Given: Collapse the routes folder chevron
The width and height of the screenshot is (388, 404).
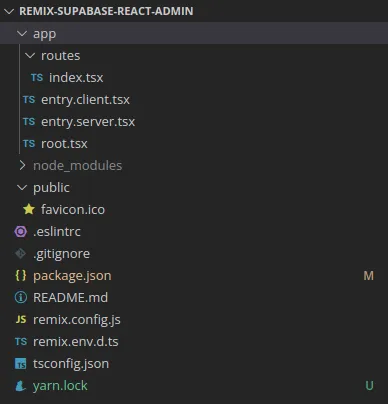Looking at the screenshot, I should pyautogui.click(x=30, y=55).
